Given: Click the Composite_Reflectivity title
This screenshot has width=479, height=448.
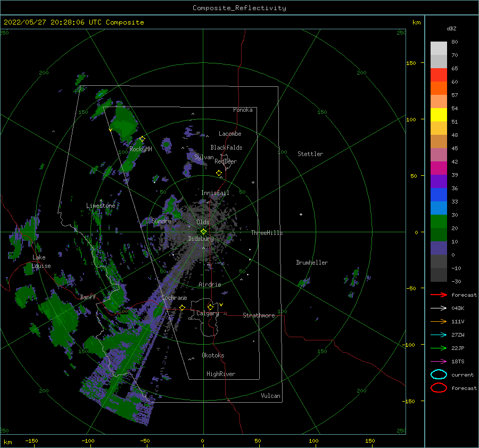Looking at the screenshot, I should [x=240, y=8].
